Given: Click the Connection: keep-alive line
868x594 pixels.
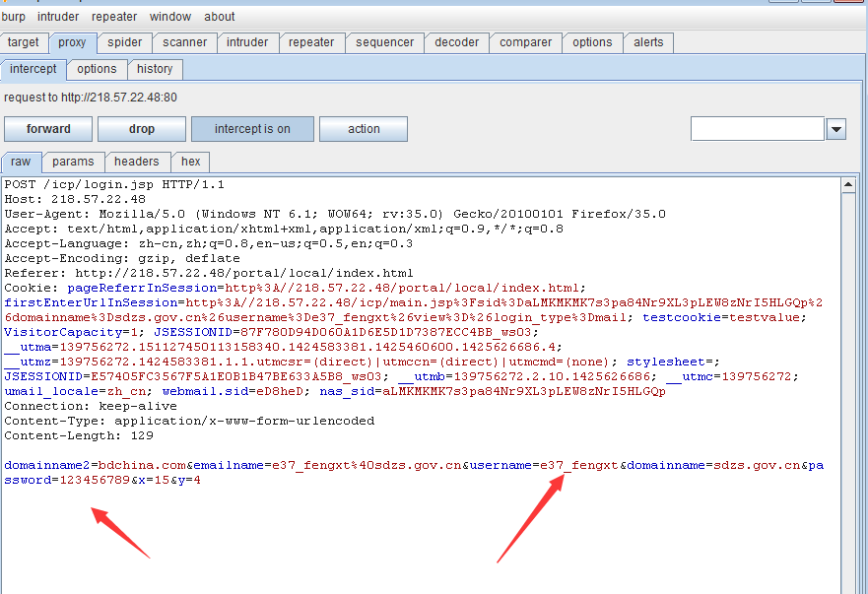Looking at the screenshot, I should click(91, 406).
